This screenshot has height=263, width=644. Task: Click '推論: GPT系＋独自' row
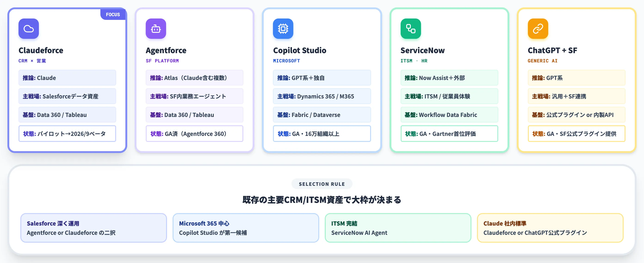coord(322,78)
